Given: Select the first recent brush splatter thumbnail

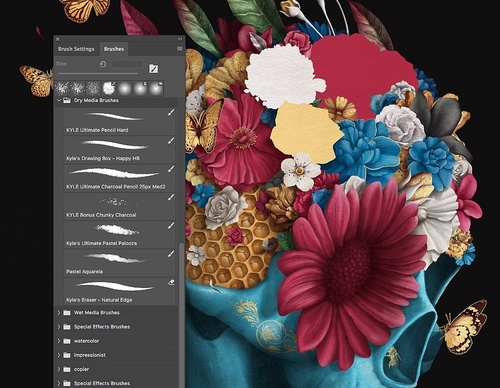Looking at the screenshot, I should tap(62, 88).
